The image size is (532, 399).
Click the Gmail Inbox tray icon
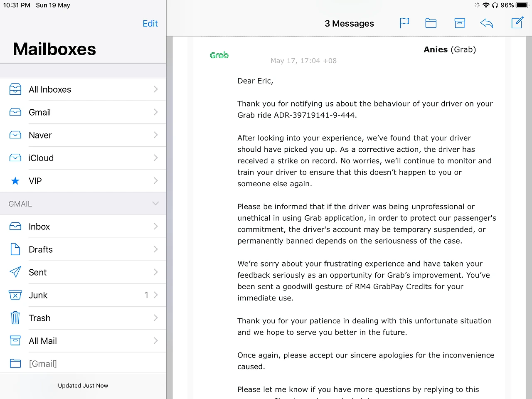[x=15, y=227]
